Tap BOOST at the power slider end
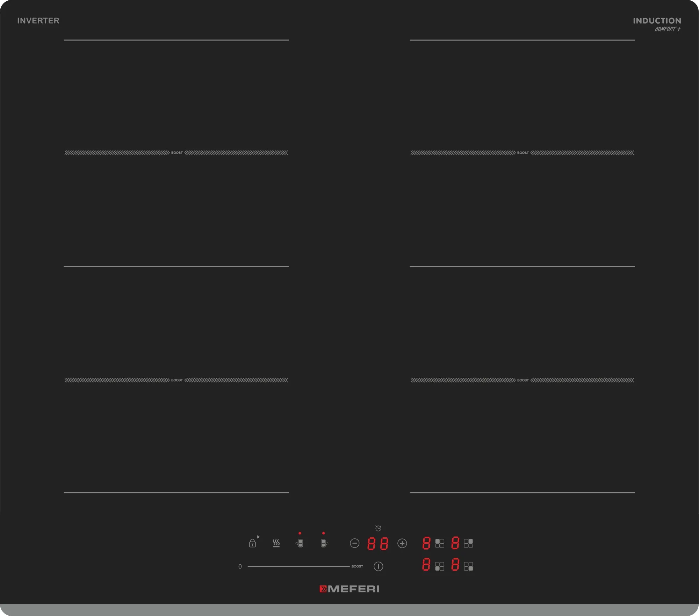699x616 pixels. (357, 566)
